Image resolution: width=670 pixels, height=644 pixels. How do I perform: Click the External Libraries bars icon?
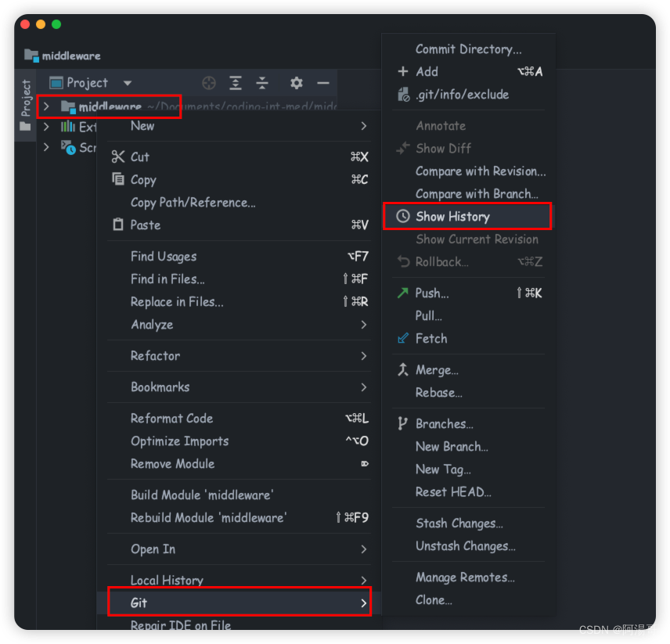click(67, 127)
